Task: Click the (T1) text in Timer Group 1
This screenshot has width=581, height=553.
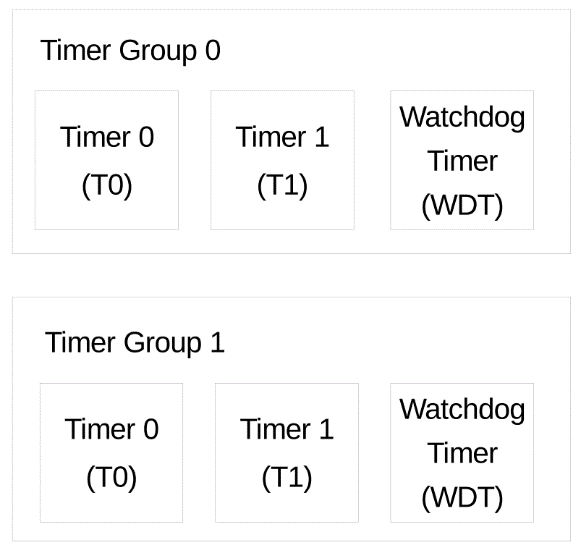Action: (287, 477)
